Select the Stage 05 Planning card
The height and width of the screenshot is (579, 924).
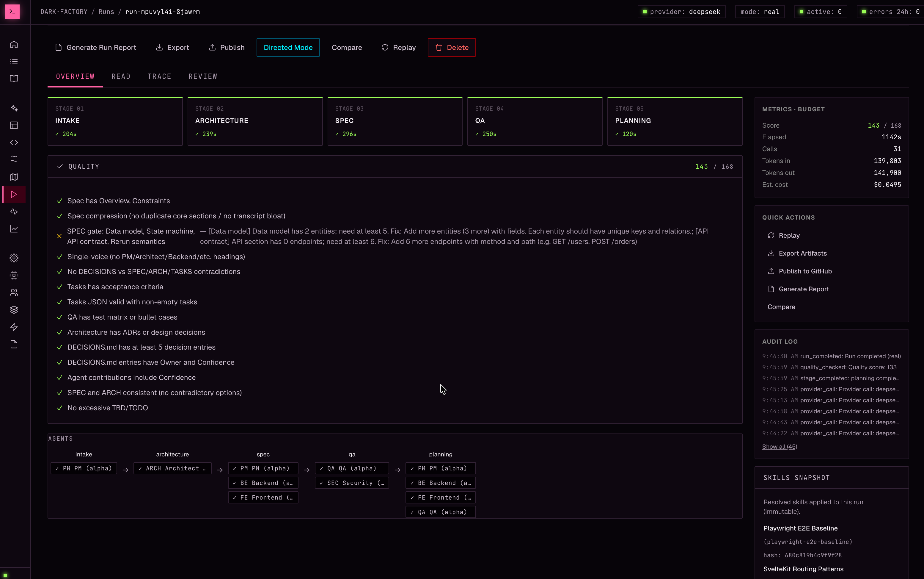point(675,121)
